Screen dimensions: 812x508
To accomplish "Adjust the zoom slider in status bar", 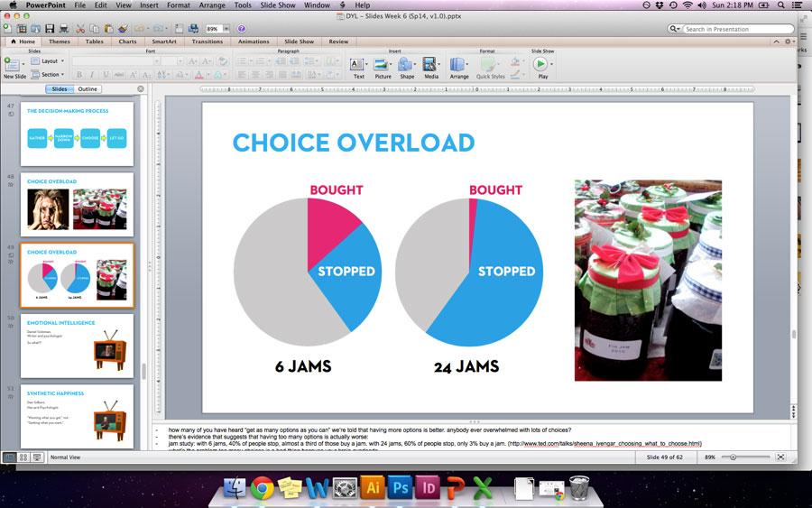I will point(734,457).
